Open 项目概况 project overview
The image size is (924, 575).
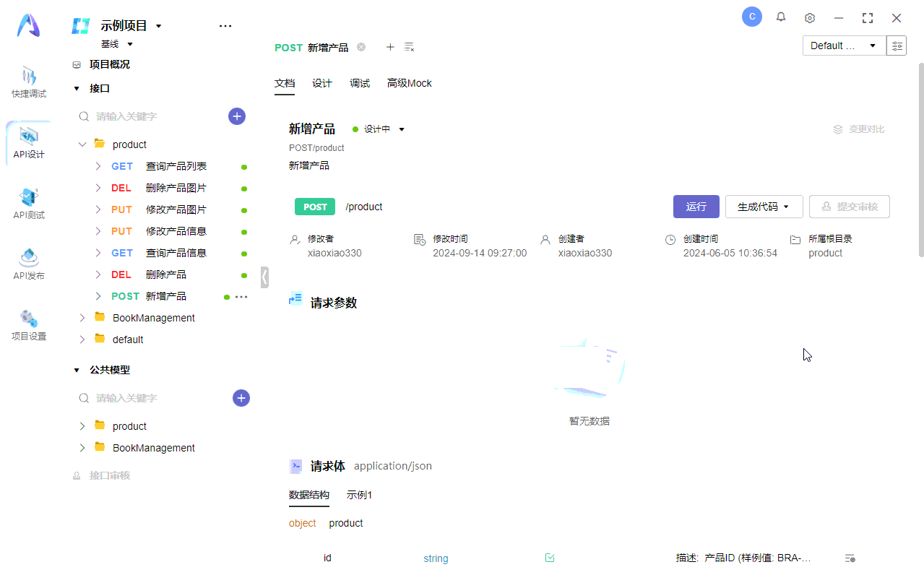[x=110, y=64]
